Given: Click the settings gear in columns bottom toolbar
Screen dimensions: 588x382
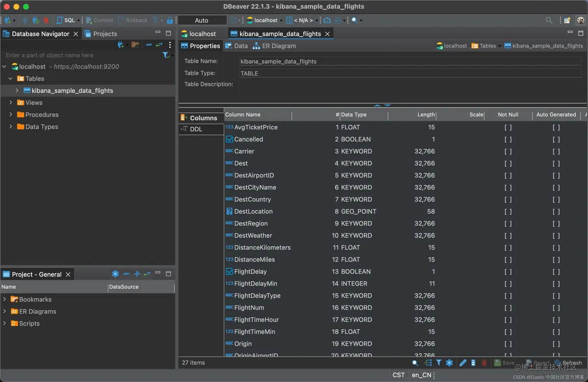Looking at the screenshot, I should pos(449,363).
